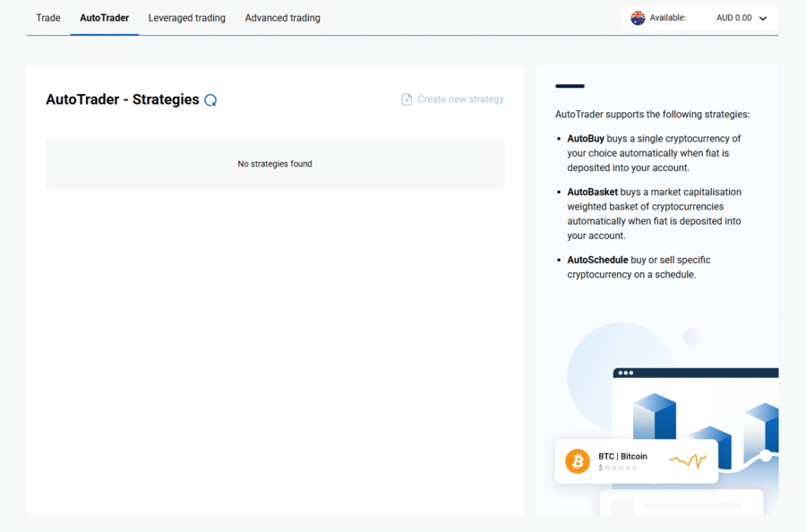The height and width of the screenshot is (532, 806).
Task: Click the refresh strategies icon
Action: pos(210,100)
